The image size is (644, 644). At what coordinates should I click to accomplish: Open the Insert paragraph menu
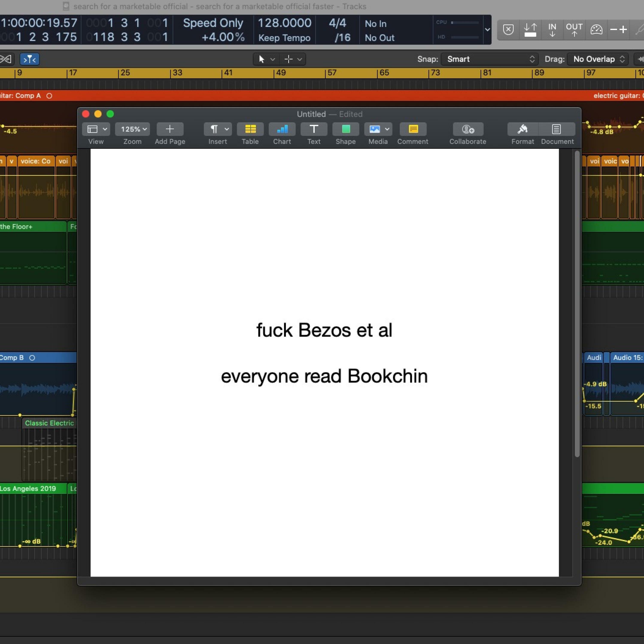point(217,129)
